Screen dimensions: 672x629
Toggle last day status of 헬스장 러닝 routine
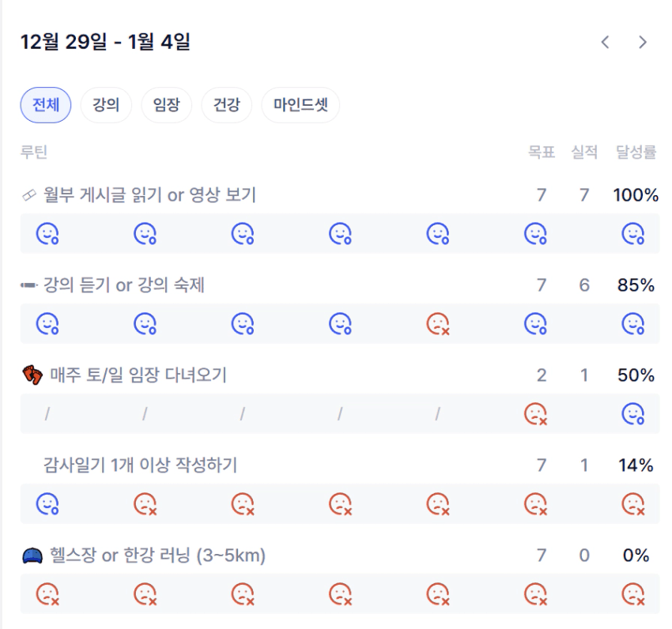coord(632,593)
